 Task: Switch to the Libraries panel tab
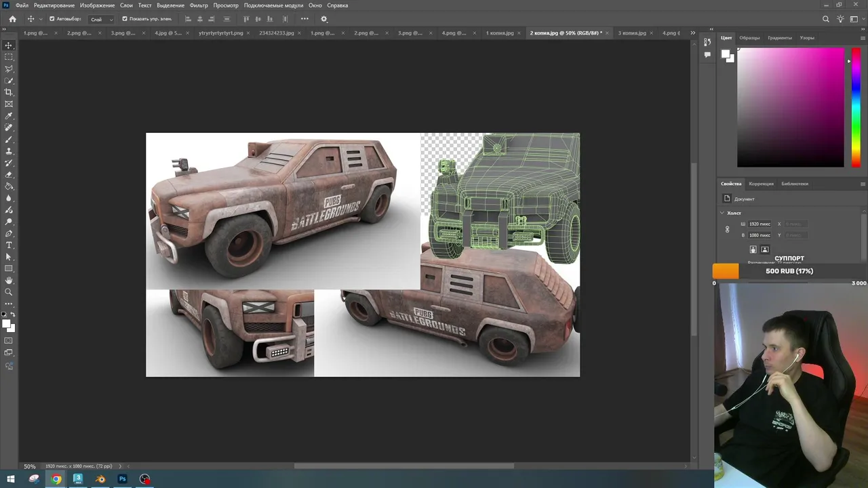pyautogui.click(x=795, y=184)
